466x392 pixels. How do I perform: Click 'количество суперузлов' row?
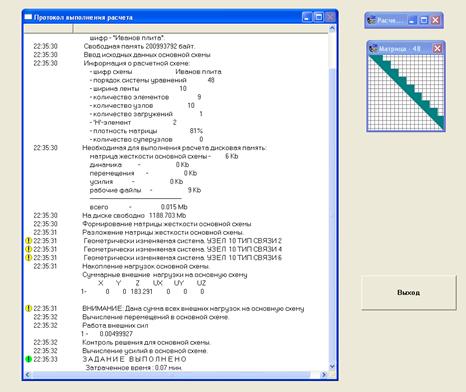pyautogui.click(x=146, y=139)
